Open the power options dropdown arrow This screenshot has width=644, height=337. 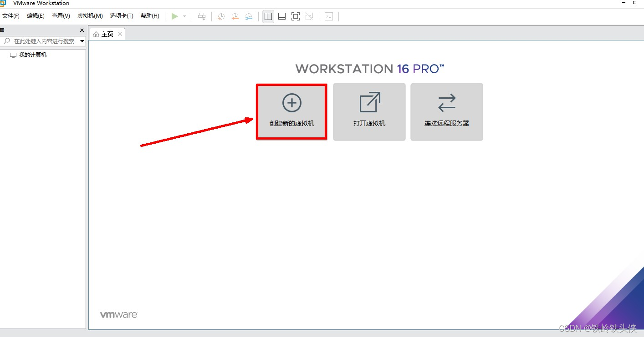184,16
